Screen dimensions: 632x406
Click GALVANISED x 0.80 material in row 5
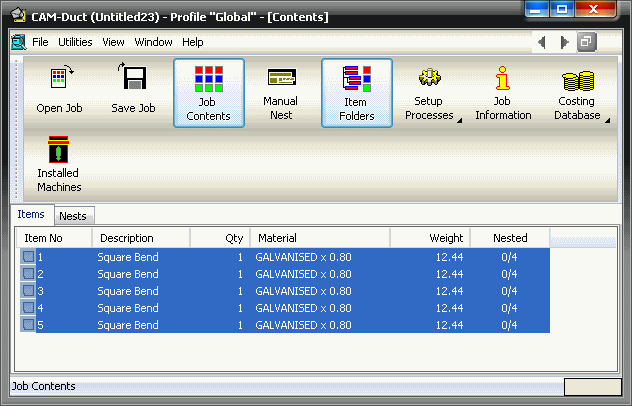(x=303, y=325)
